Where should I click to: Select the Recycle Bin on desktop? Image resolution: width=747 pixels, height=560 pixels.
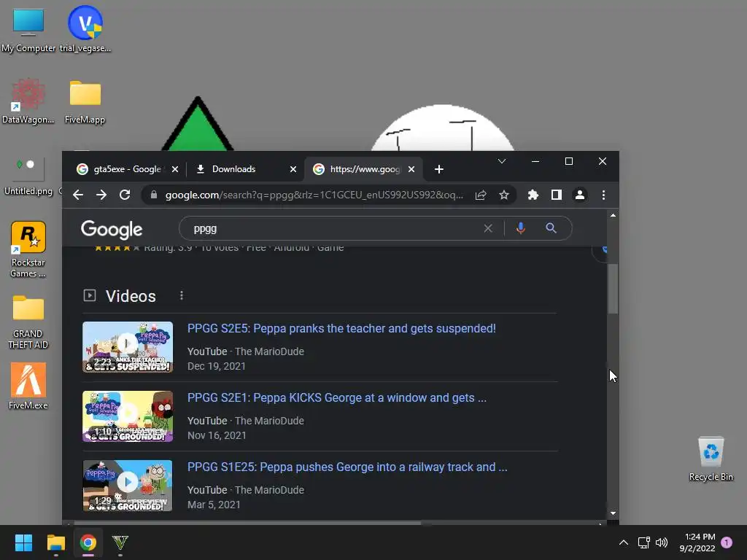711,459
